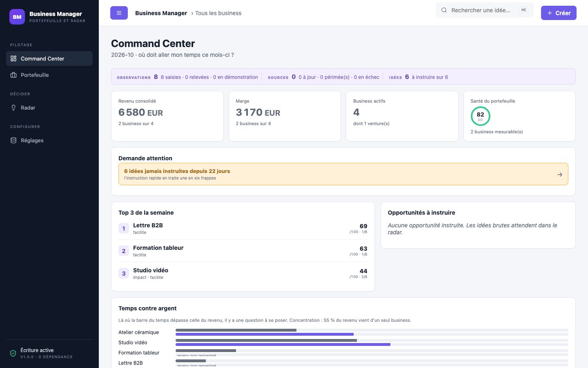
Task: Click the Business Manager breadcrumb
Action: (161, 13)
